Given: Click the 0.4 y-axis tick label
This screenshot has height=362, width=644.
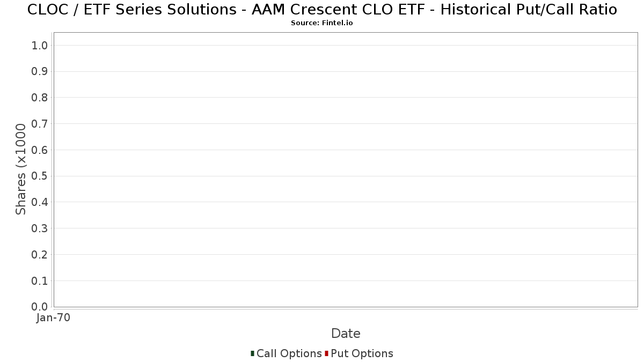Looking at the screenshot, I should coord(40,202).
